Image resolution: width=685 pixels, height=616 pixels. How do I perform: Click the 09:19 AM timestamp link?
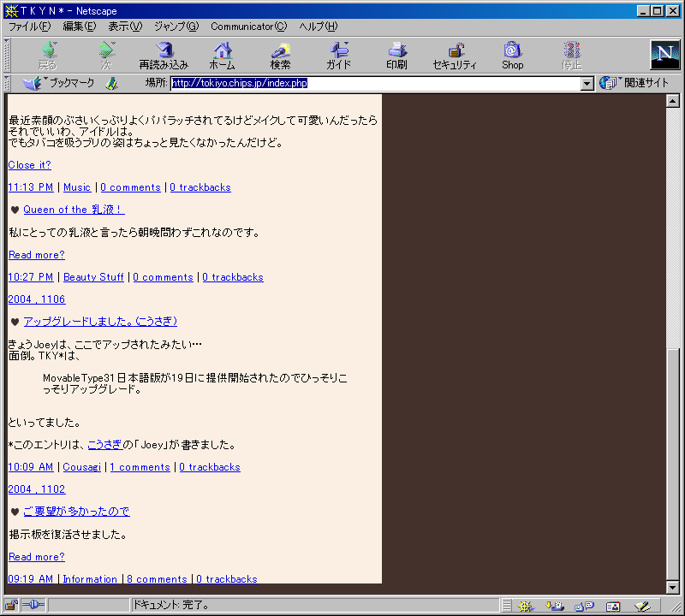[x=31, y=579]
